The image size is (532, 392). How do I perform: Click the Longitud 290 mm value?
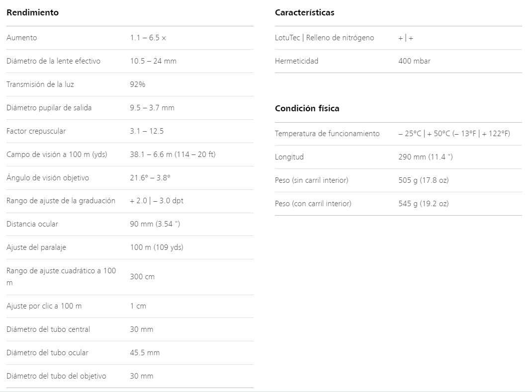point(426,157)
